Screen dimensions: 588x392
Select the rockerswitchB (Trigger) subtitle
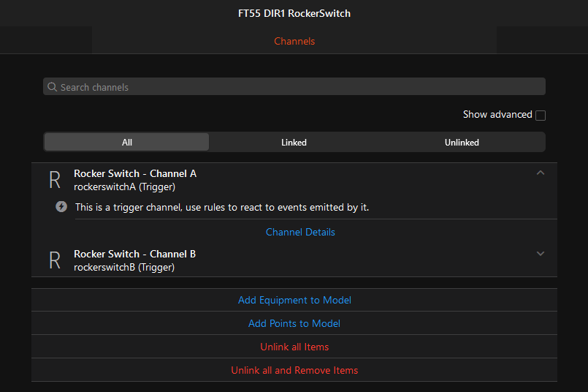coord(124,267)
